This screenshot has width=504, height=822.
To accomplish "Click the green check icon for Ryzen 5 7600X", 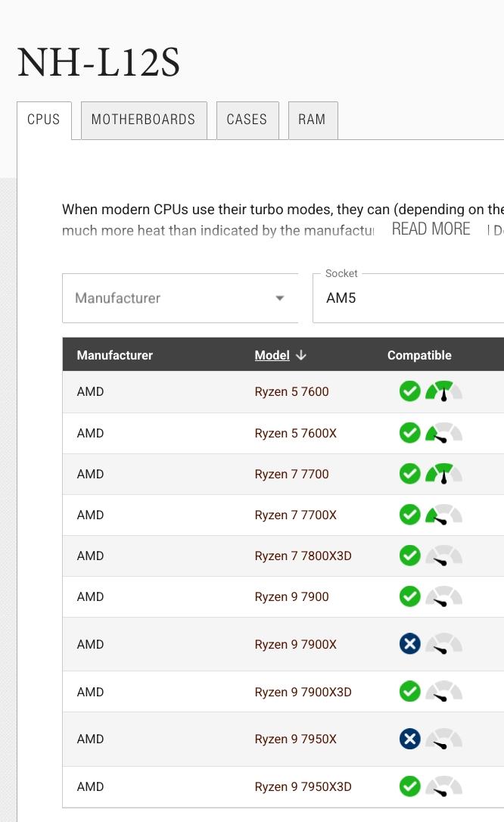I will pyautogui.click(x=409, y=433).
